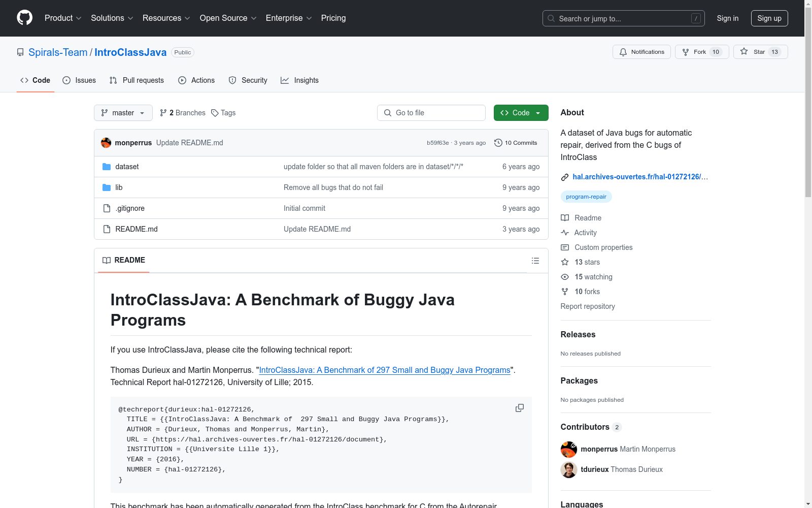Open the Security tab
The image size is (812, 508).
click(248, 80)
